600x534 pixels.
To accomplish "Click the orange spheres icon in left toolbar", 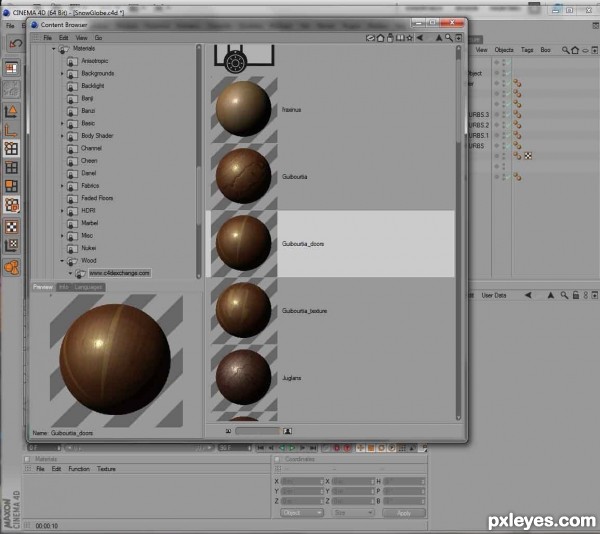I will pyautogui.click(x=11, y=267).
